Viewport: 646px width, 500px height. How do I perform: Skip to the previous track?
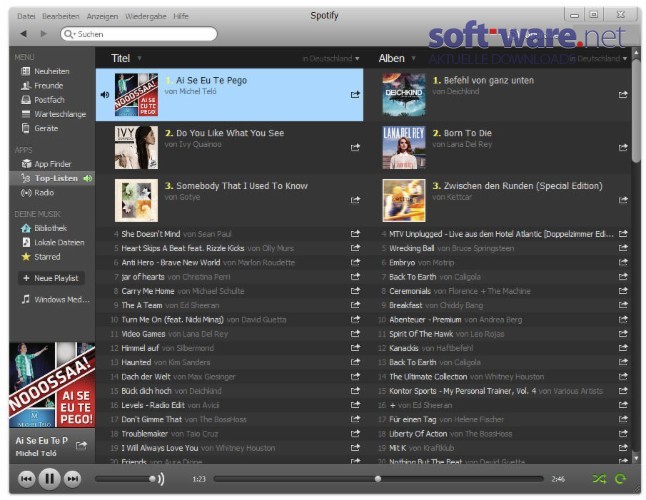point(26,479)
